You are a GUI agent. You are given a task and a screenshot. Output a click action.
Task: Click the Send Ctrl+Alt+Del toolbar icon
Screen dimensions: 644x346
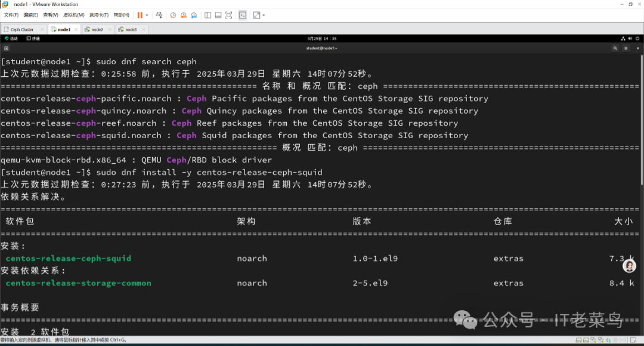tap(159, 15)
